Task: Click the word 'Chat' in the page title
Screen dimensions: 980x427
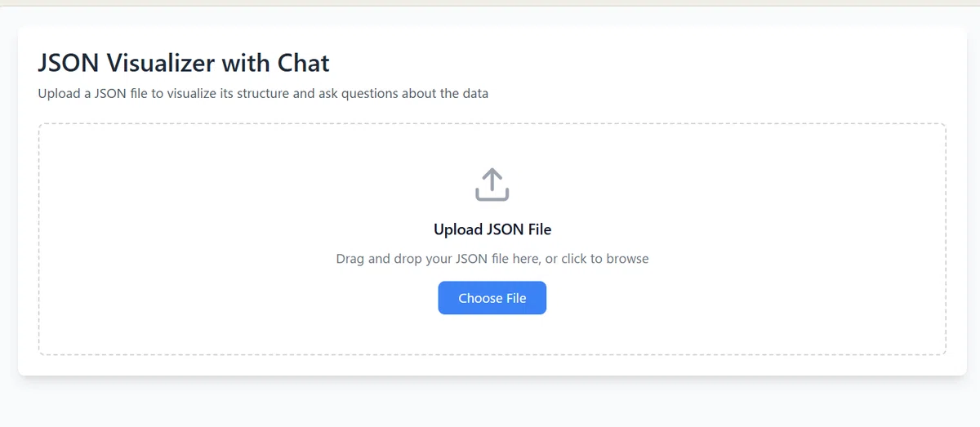Action: click(303, 62)
